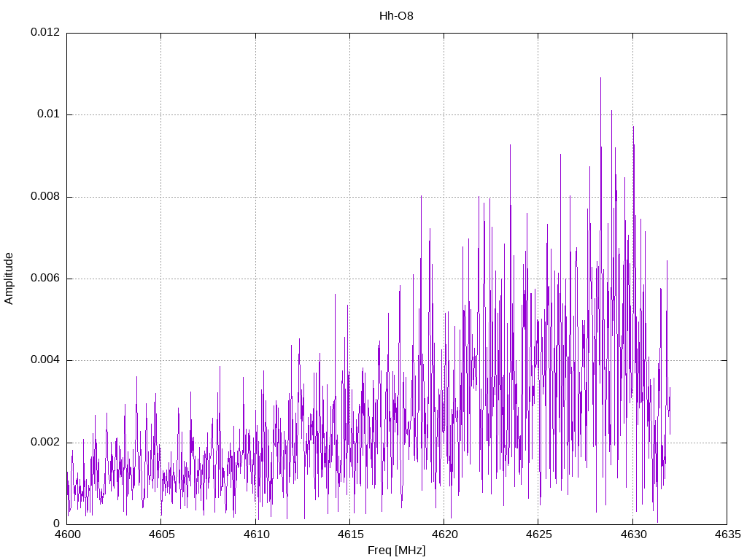Click the 4620 x-axis tick label
This screenshot has height=560, width=747.
(x=444, y=534)
